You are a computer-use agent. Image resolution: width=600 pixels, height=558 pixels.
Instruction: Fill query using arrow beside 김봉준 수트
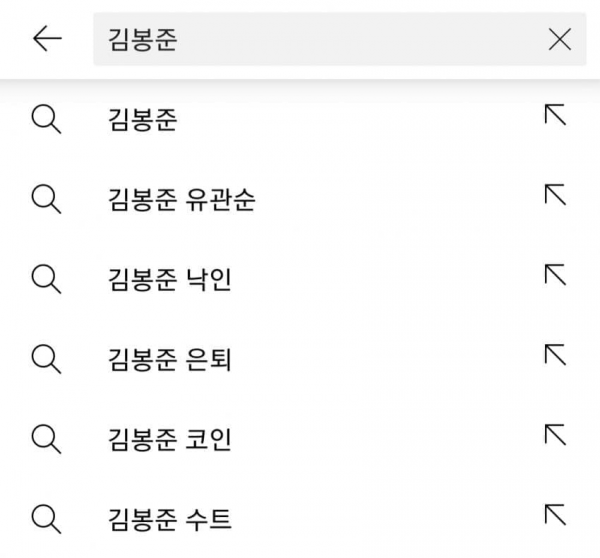pyautogui.click(x=555, y=514)
